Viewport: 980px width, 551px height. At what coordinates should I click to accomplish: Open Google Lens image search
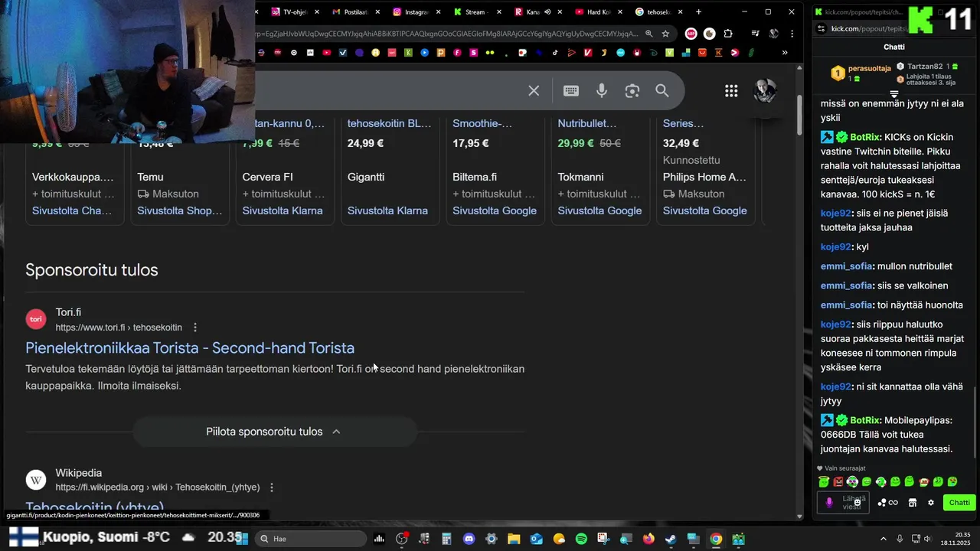tap(632, 91)
